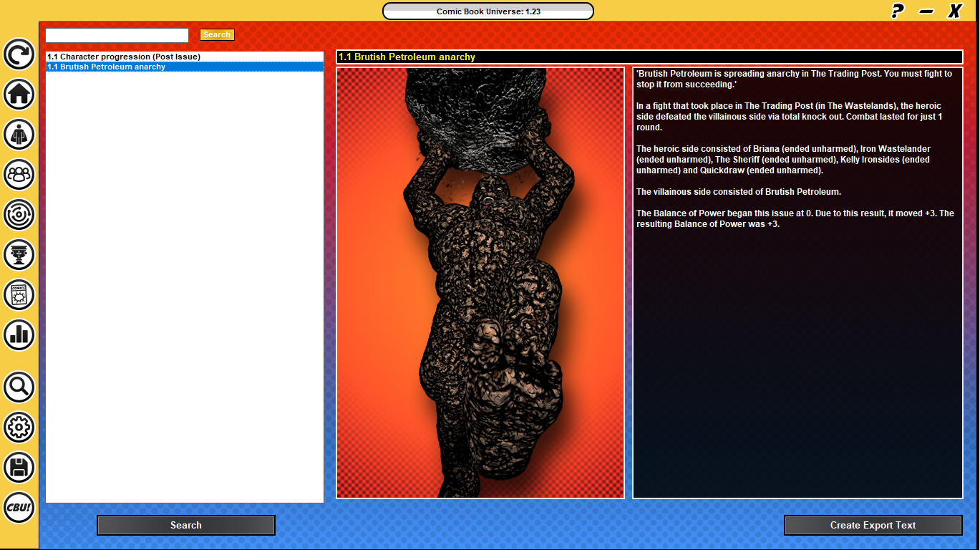Open the question mark help icon
The height and width of the screenshot is (550, 980).
(x=897, y=11)
